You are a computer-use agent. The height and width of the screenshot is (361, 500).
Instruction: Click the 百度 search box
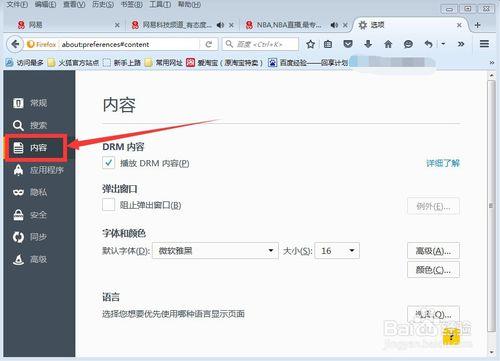point(260,44)
